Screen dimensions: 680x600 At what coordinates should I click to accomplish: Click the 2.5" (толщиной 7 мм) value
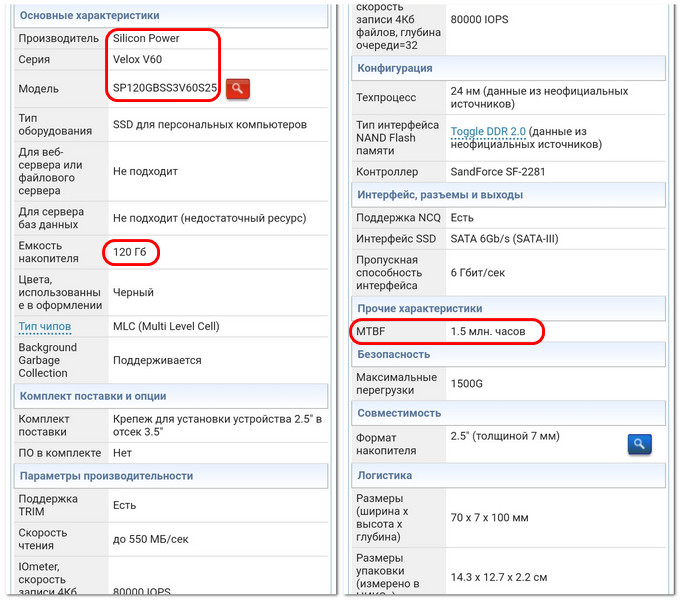[x=505, y=436]
